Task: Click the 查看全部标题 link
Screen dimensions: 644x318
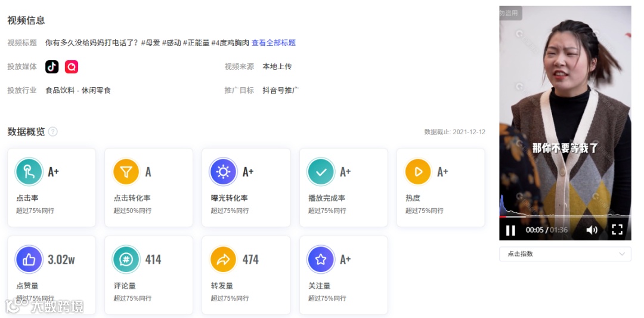Action: [x=274, y=43]
